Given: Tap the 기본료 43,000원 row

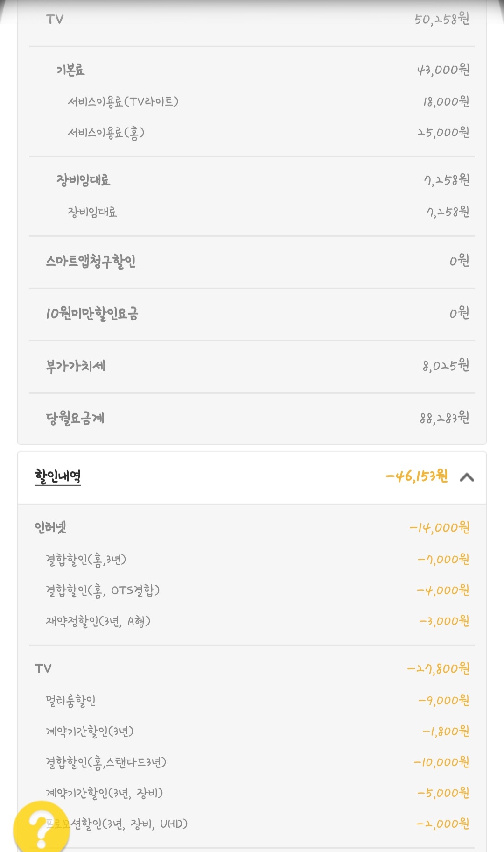Looking at the screenshot, I should point(252,70).
